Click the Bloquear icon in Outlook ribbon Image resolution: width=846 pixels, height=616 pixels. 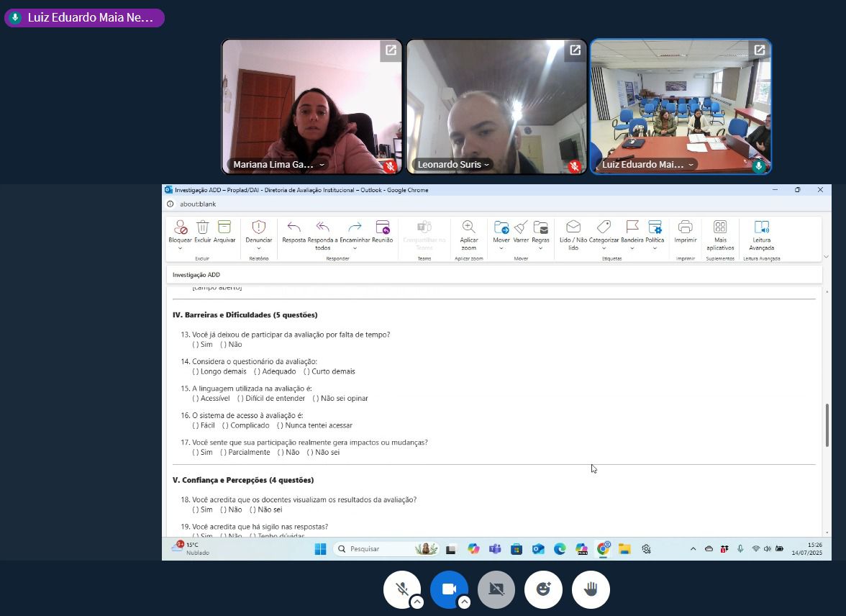180,228
